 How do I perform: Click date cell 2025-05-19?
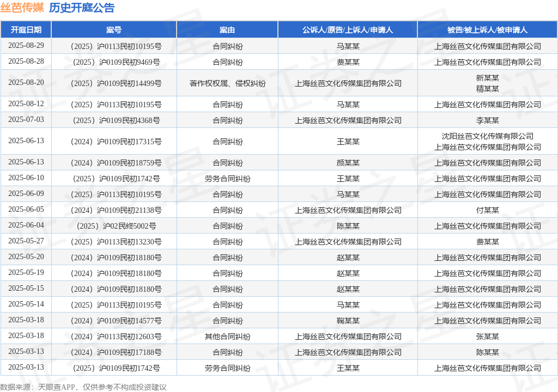click(x=26, y=272)
